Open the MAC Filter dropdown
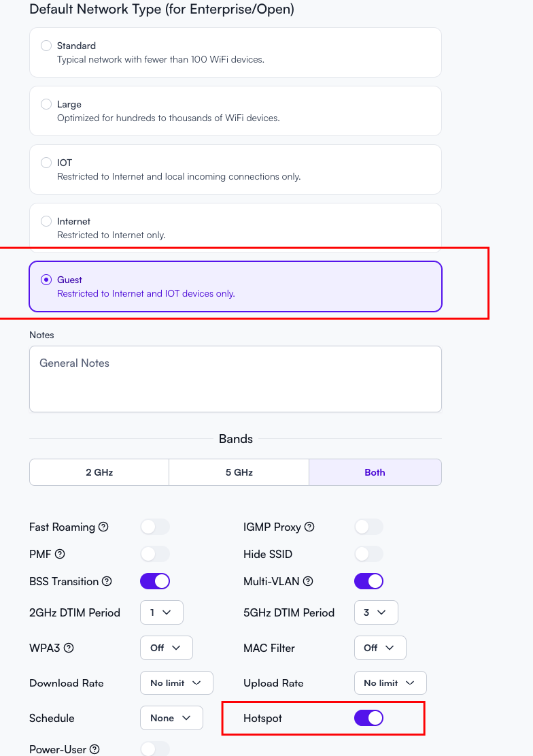 click(380, 648)
